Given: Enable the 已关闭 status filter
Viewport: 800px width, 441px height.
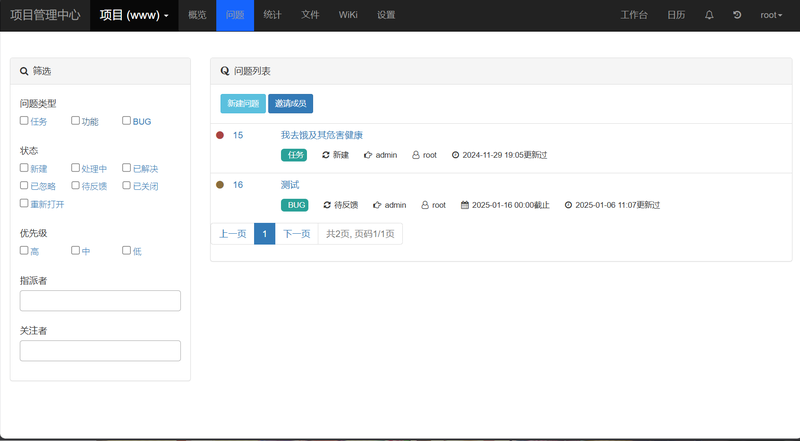Looking at the screenshot, I should (x=127, y=185).
